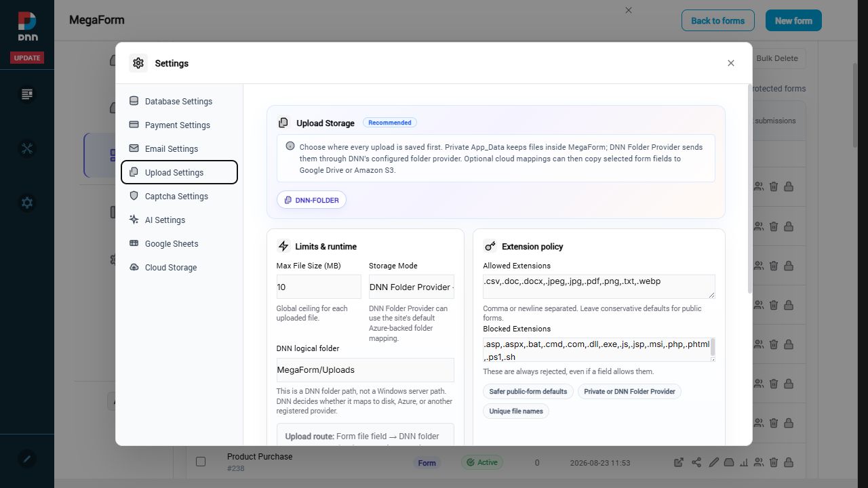Click the Bulk Delete button
The height and width of the screenshot is (488, 868).
(x=777, y=58)
